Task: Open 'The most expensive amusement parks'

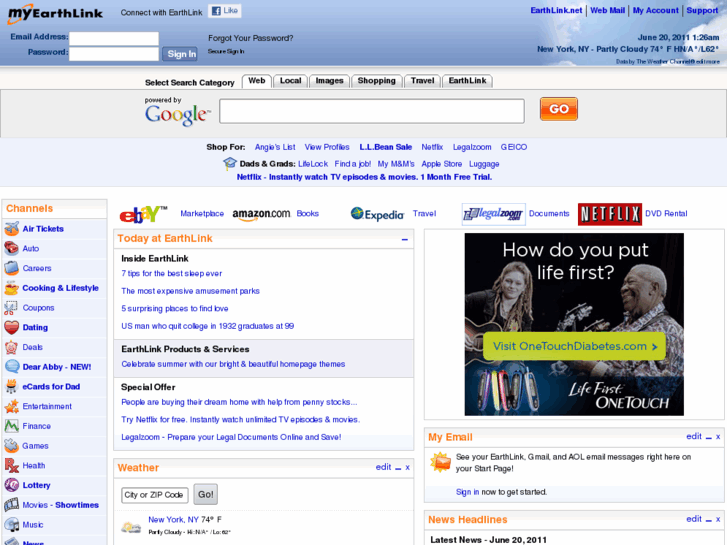Action: point(190,291)
